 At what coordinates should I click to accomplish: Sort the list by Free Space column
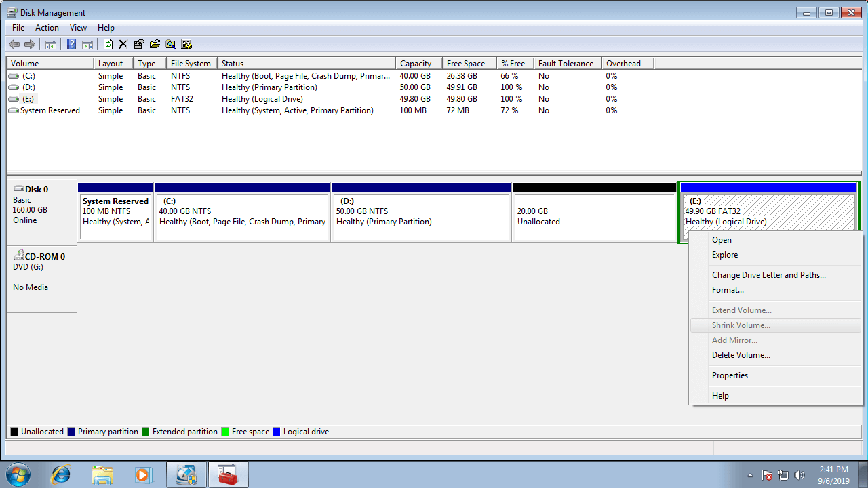[x=465, y=64]
